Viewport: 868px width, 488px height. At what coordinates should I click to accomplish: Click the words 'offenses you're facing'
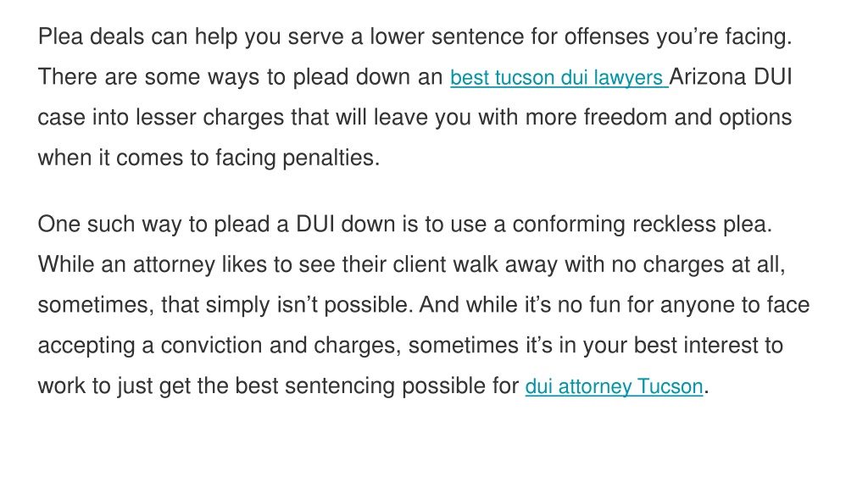678,37
